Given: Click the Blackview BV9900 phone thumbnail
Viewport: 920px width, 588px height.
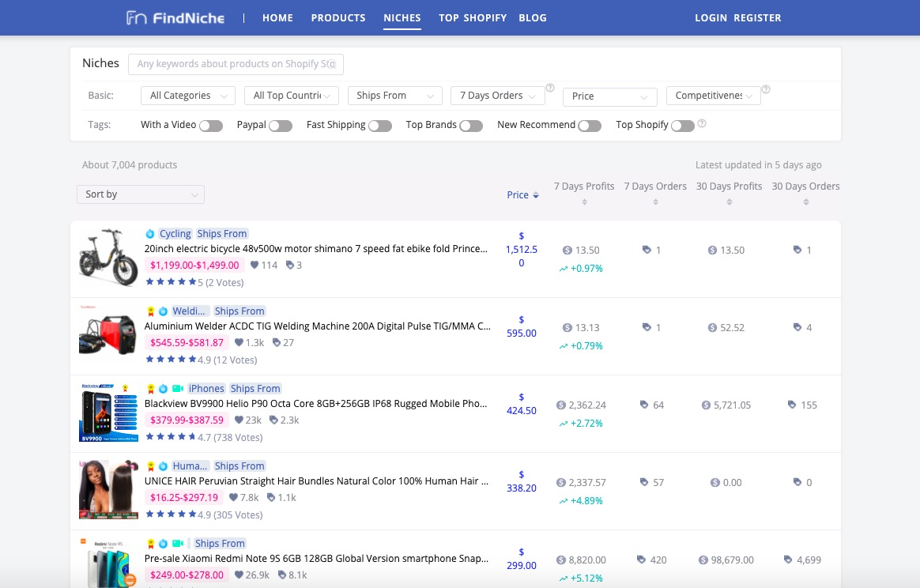Looking at the screenshot, I should coord(108,412).
